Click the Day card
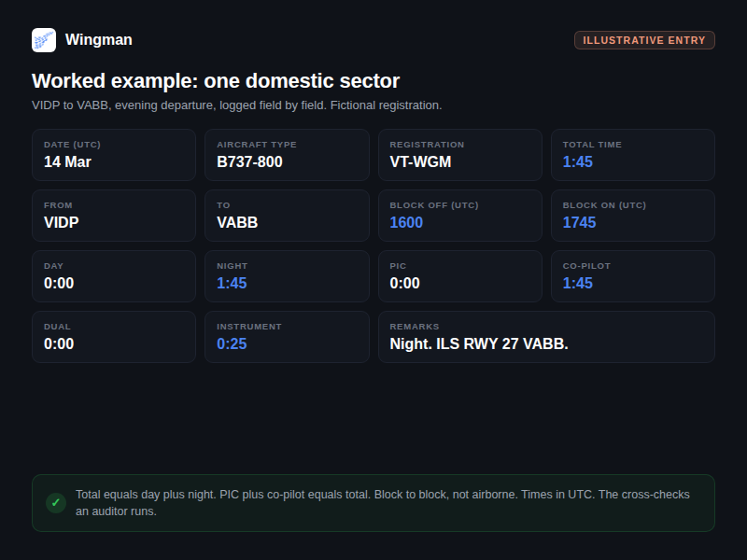Screen dimensions: 747x560 click(x=114, y=276)
